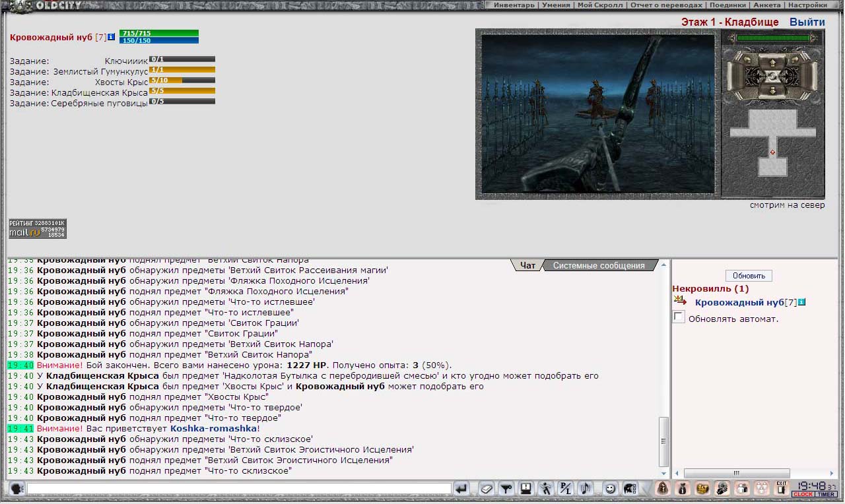Click the Серебряные пуговицы 0/5 task bar

[182, 102]
